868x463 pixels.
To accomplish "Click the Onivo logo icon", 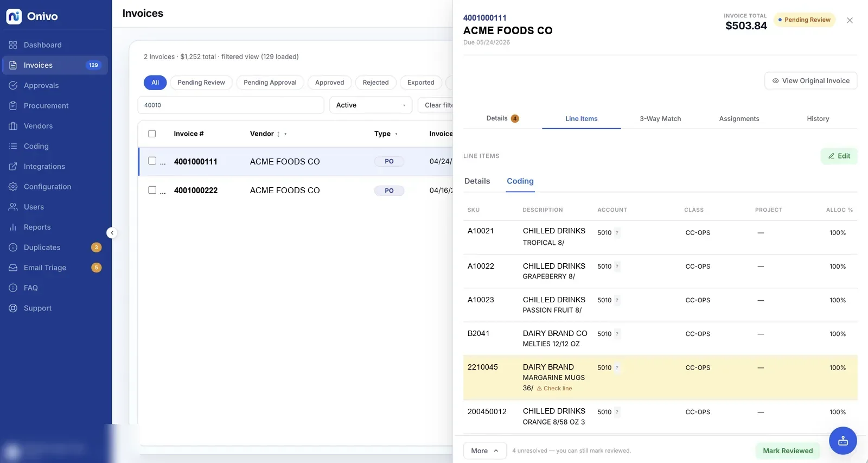I will click(x=14, y=16).
